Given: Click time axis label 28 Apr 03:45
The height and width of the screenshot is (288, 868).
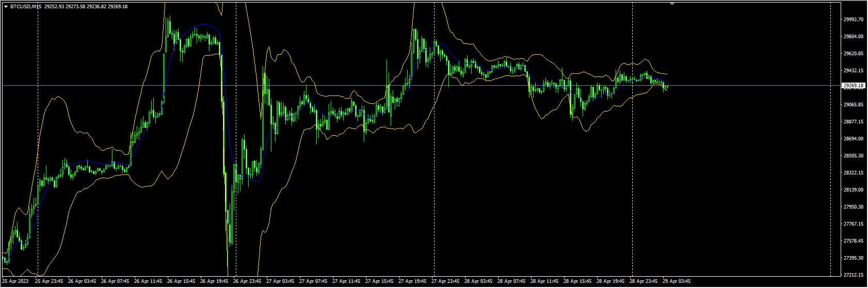Looking at the screenshot, I should point(479,282).
